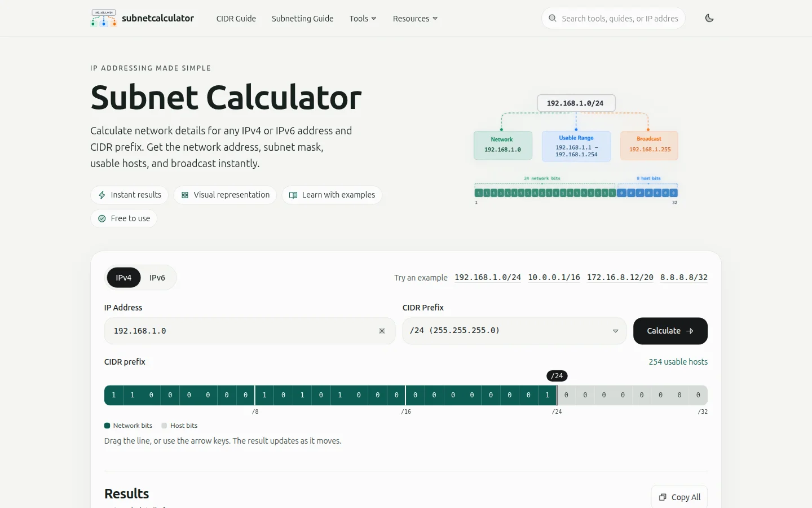Focus the IP Address input field
The height and width of the screenshot is (508, 812).
250,331
